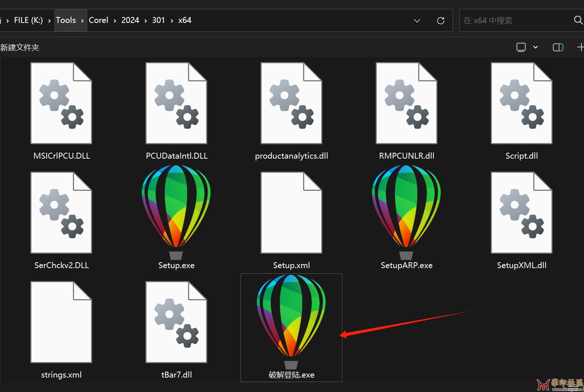The image size is (584, 392).
Task: Click the SerChckv2.DLL file name
Action: (x=61, y=265)
